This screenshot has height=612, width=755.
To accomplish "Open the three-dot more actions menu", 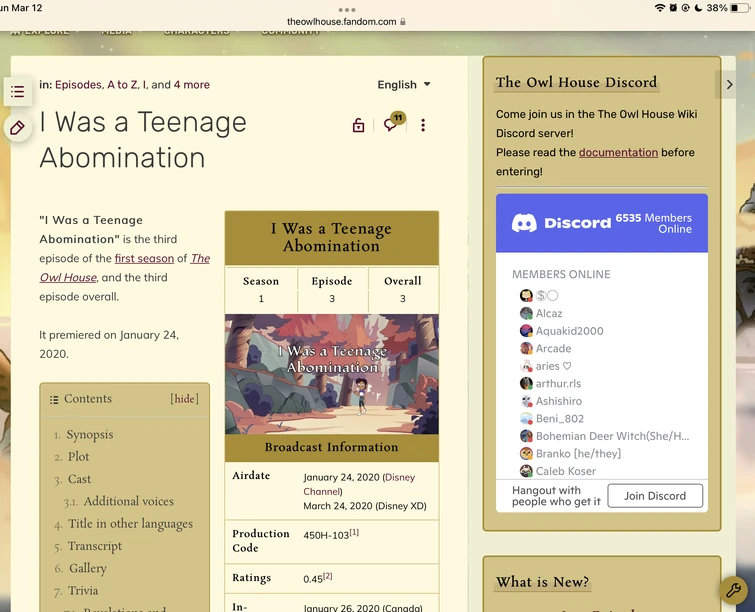I will [x=423, y=125].
